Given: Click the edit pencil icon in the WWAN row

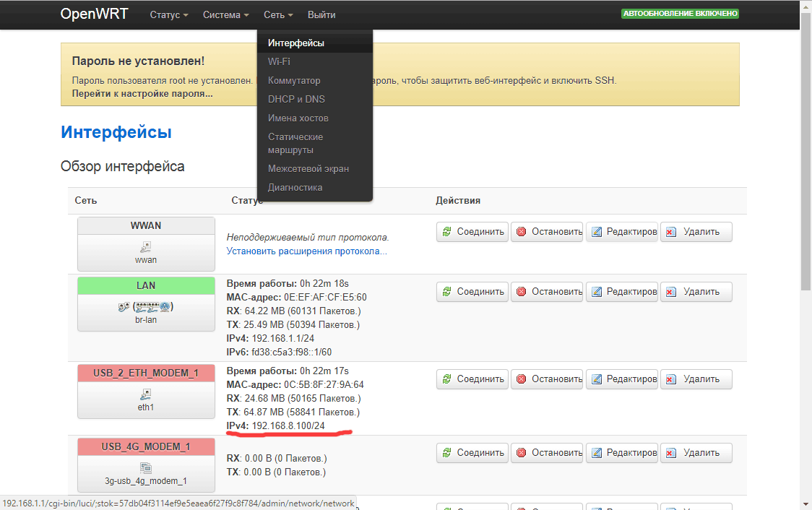Looking at the screenshot, I should coord(597,232).
